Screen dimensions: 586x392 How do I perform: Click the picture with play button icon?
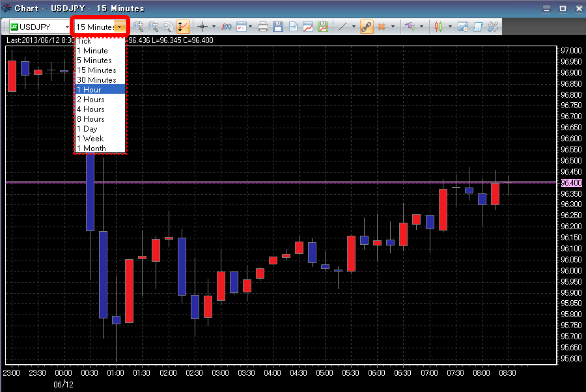(x=463, y=27)
